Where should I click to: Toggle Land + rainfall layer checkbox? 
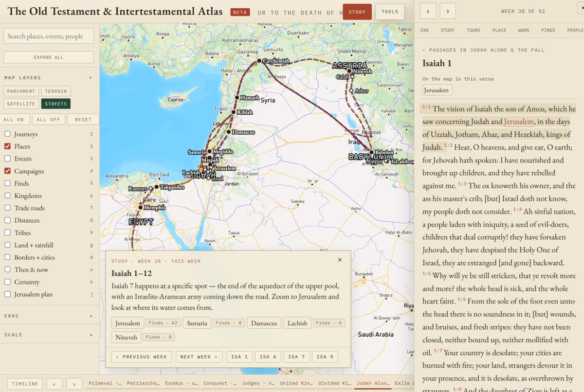click(7, 245)
